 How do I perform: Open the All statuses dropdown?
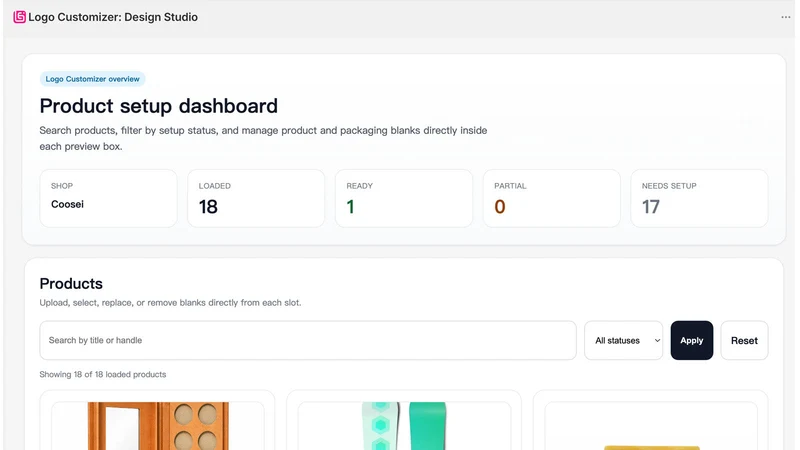(623, 340)
